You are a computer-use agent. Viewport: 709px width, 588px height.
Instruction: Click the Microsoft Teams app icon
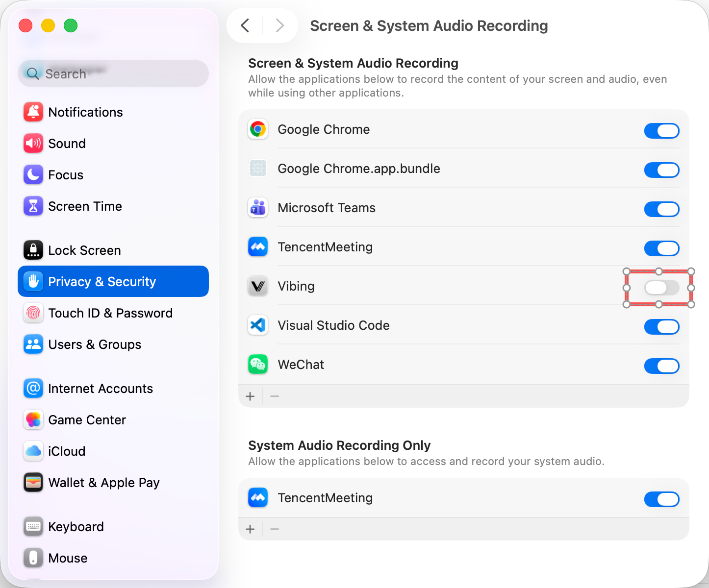(257, 208)
